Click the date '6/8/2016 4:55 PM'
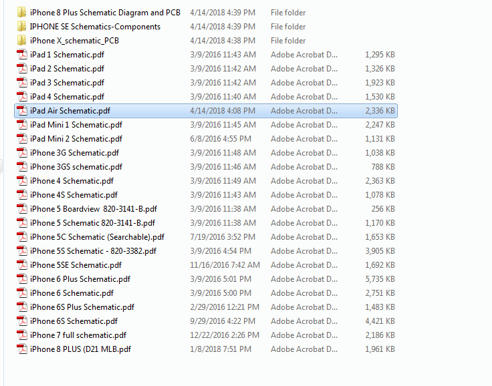Screen dimensions: 492x386 (221, 139)
